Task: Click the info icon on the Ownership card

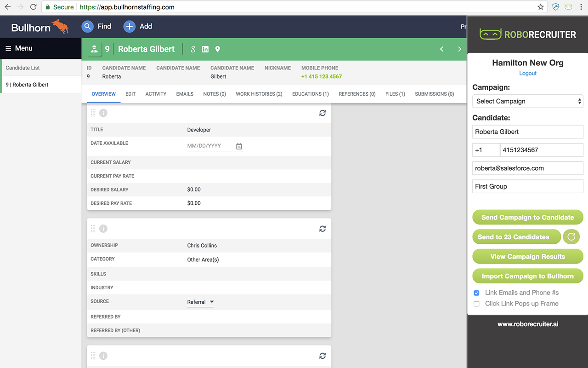Action: coord(103,229)
